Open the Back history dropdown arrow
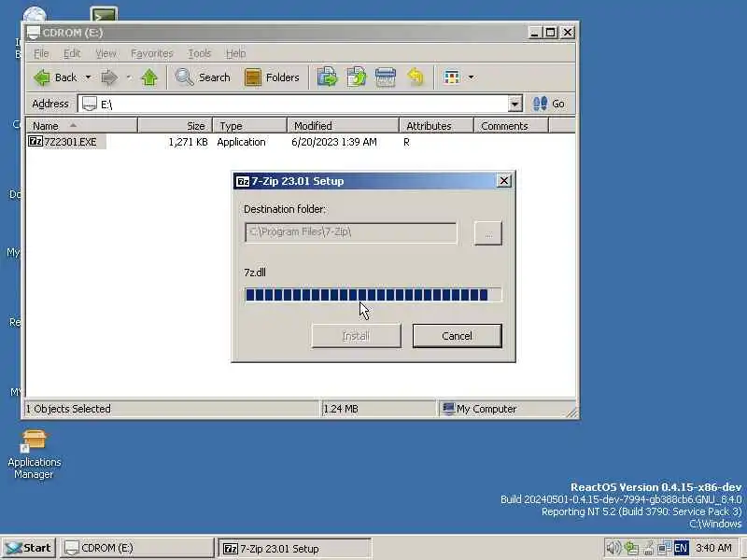This screenshot has height=560, width=747. [88, 77]
